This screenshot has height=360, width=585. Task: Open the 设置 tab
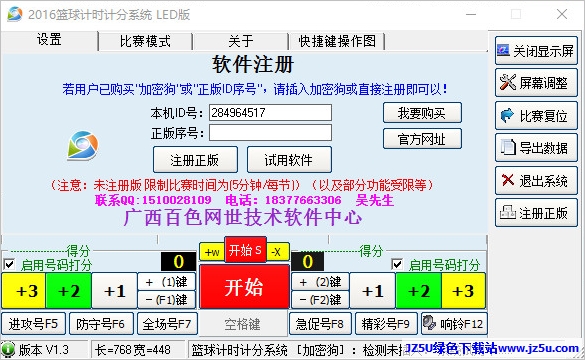49,40
